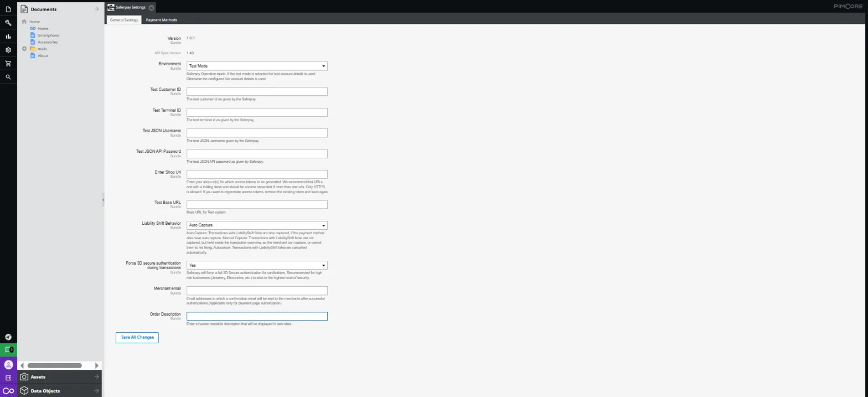Switch to the Payment Methods tab

(x=161, y=20)
